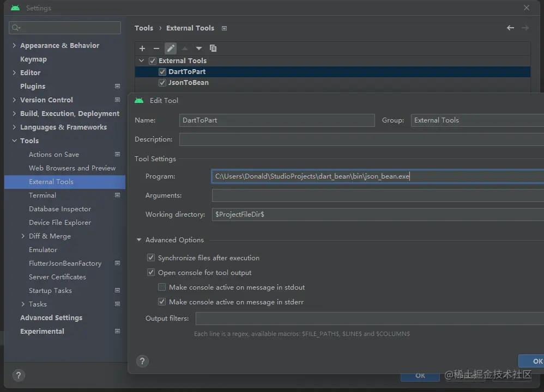Open Plugins settings
The width and height of the screenshot is (544, 392).
[x=33, y=87]
